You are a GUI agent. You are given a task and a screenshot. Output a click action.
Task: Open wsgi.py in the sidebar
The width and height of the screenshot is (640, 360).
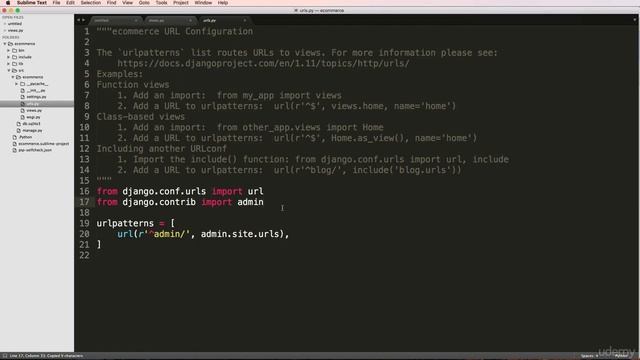coord(33,117)
